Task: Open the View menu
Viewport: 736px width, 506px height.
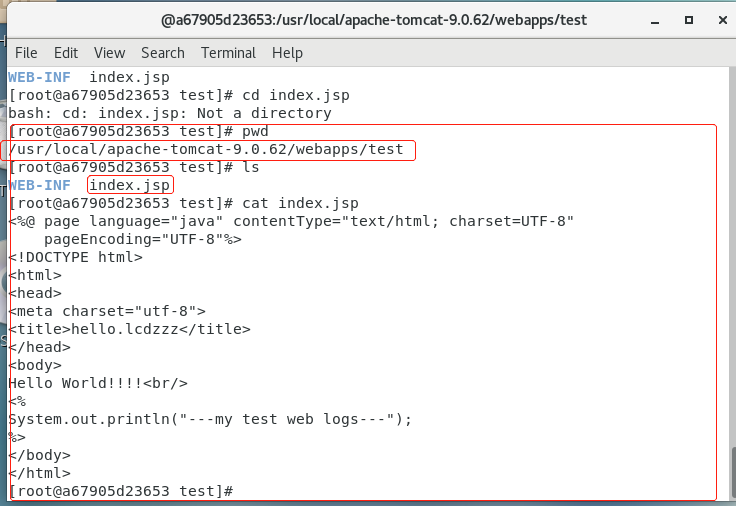Action: (x=109, y=53)
